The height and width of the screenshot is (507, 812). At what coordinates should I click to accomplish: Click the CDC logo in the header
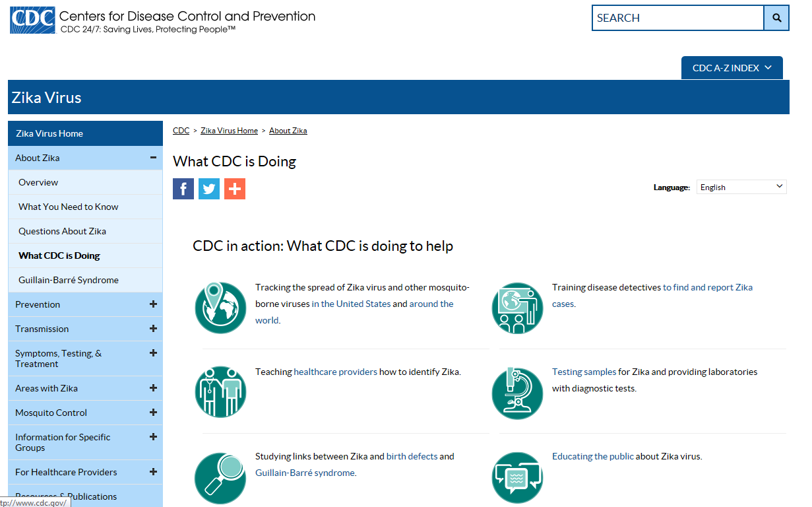pyautogui.click(x=32, y=20)
